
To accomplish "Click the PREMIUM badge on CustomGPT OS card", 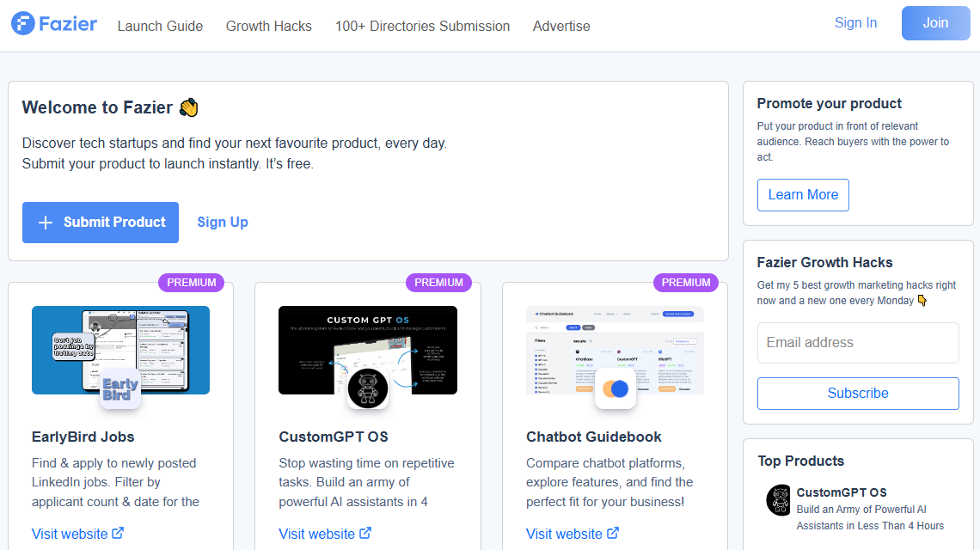I will click(x=438, y=283).
